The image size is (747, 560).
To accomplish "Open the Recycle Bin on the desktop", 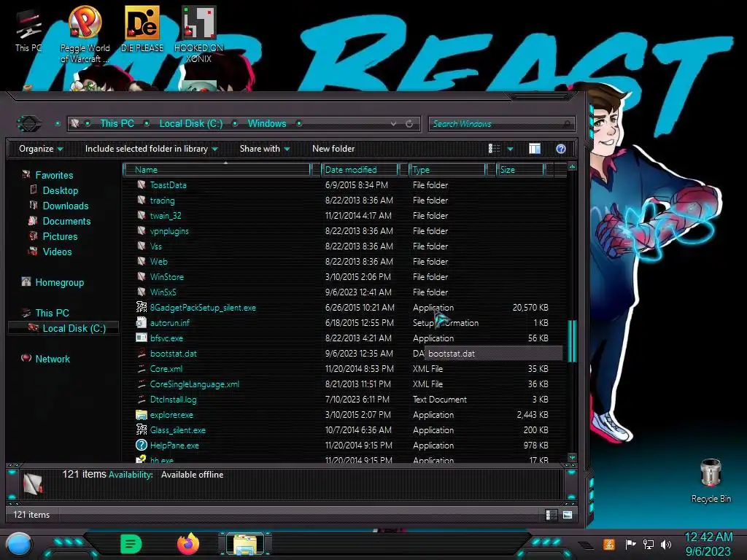I will tap(711, 481).
